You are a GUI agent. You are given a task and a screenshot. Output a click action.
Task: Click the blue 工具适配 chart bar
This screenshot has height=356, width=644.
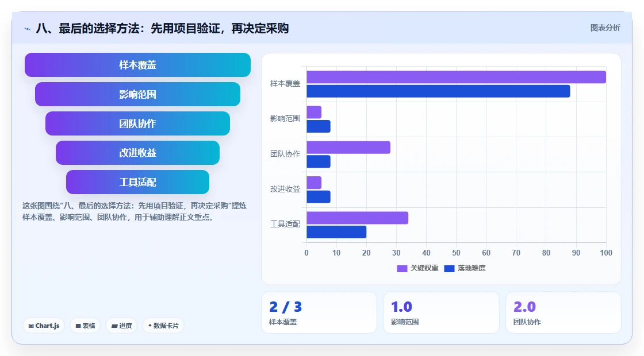[x=336, y=232]
